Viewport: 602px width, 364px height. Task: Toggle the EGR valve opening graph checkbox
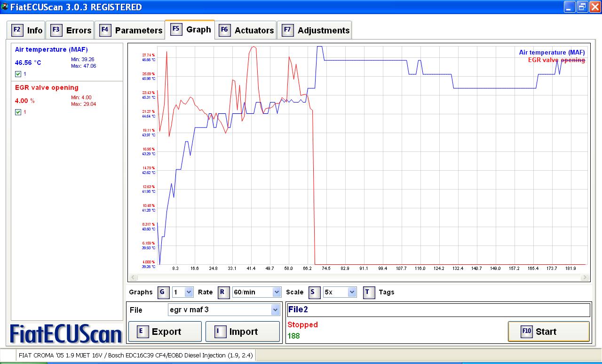point(18,112)
